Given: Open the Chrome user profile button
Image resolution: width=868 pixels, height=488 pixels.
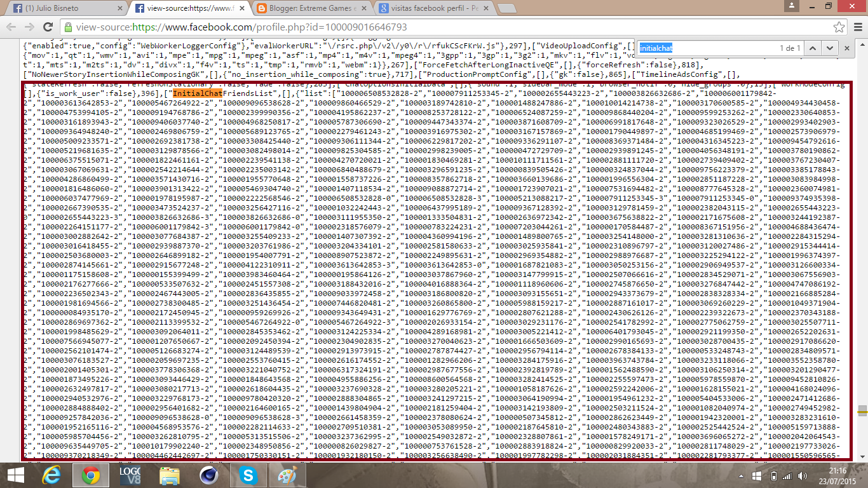Looking at the screenshot, I should (792, 5).
